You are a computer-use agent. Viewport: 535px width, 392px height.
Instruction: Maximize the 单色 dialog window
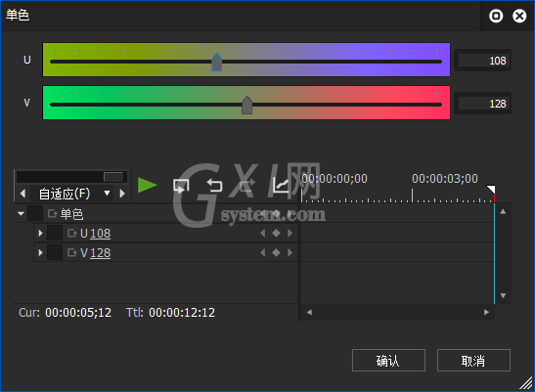click(x=496, y=16)
